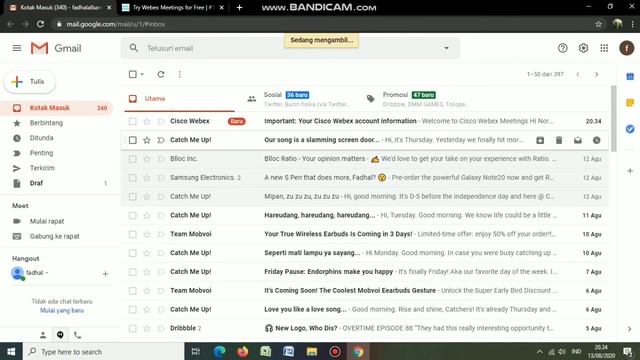Open the Support help icon

562,48
